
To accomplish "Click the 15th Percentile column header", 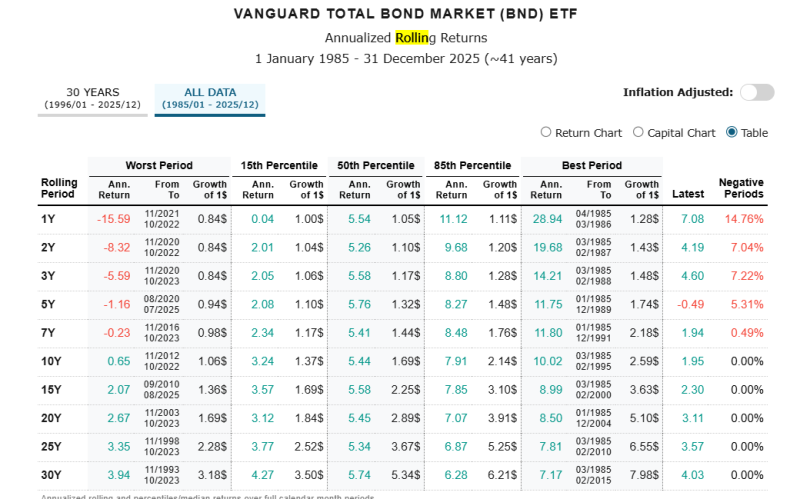I will point(279,165).
